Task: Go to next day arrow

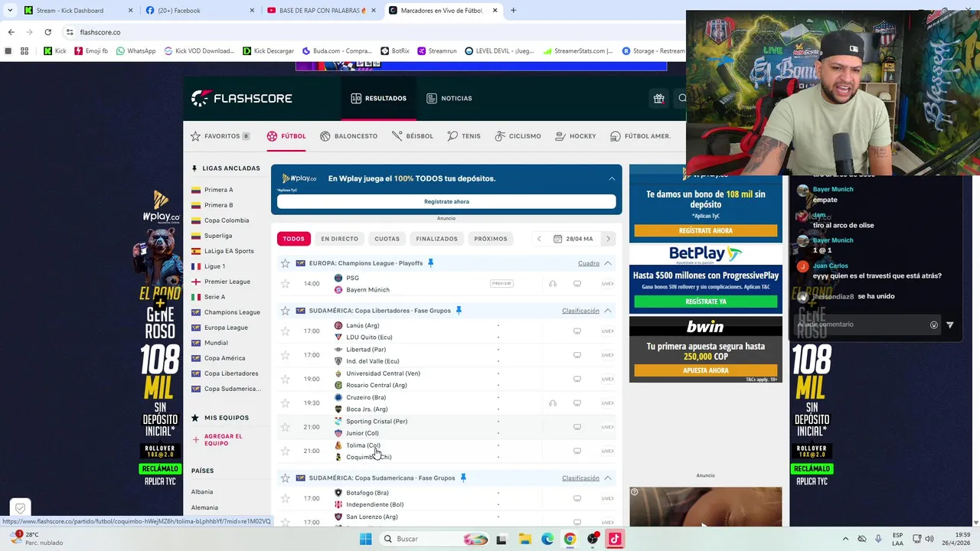Action: (609, 239)
